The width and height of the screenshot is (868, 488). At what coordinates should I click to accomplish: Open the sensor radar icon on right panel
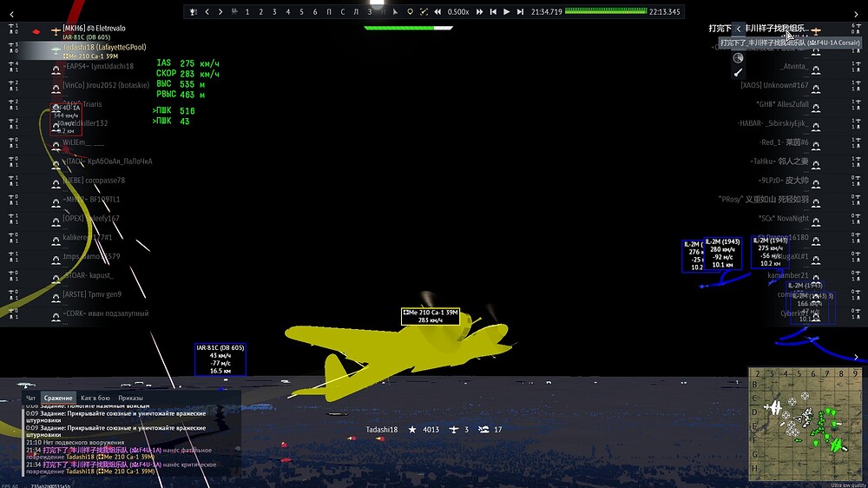(x=738, y=58)
